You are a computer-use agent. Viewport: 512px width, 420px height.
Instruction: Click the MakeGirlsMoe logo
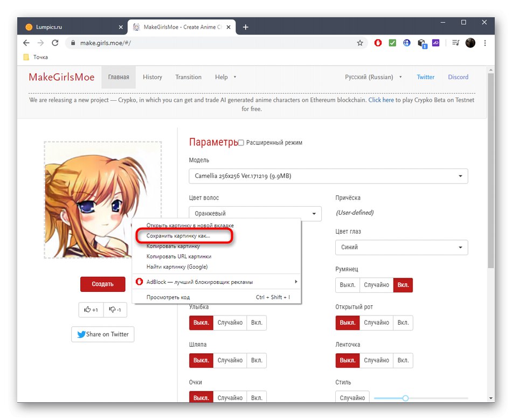[x=61, y=77]
